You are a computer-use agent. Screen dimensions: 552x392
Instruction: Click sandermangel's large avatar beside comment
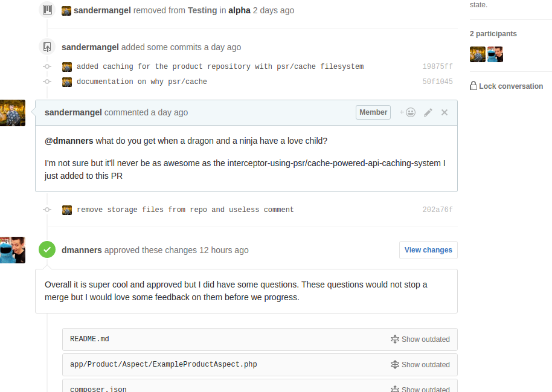point(13,113)
